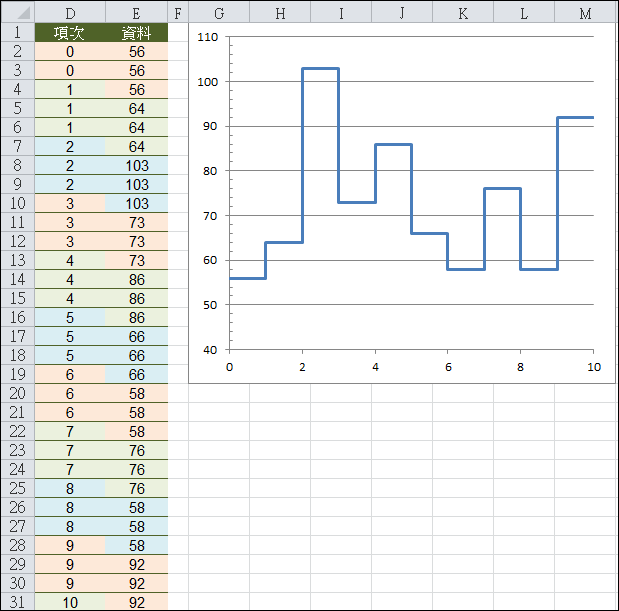Select cell D28 containing 9
This screenshot has width=619, height=611.
coord(70,545)
